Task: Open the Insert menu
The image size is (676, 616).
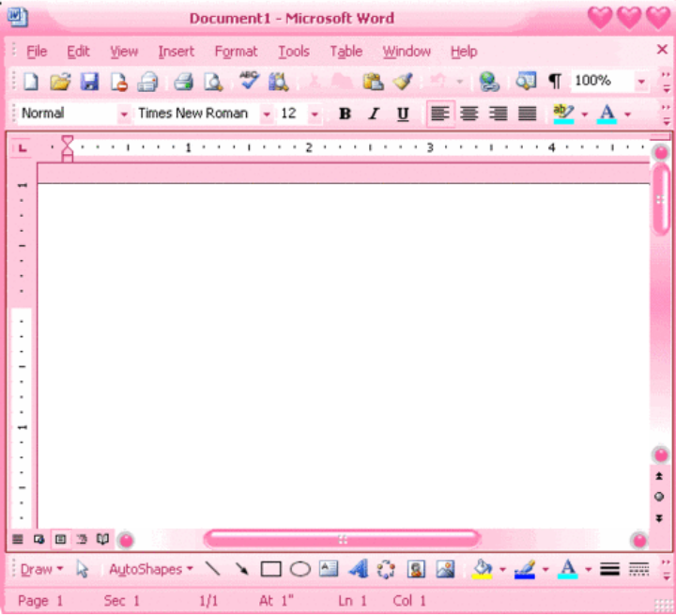Action: 177,52
